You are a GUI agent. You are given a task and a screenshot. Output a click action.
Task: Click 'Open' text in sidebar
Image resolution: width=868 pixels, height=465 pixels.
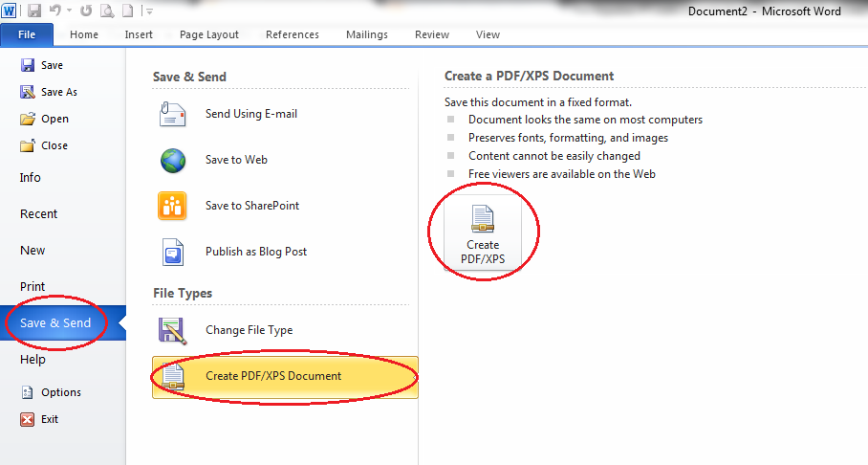pyautogui.click(x=54, y=119)
